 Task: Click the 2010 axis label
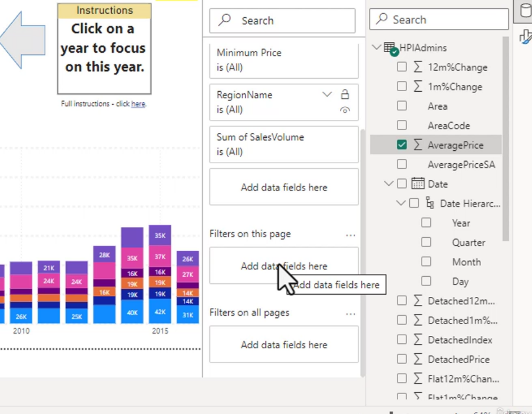point(21,331)
